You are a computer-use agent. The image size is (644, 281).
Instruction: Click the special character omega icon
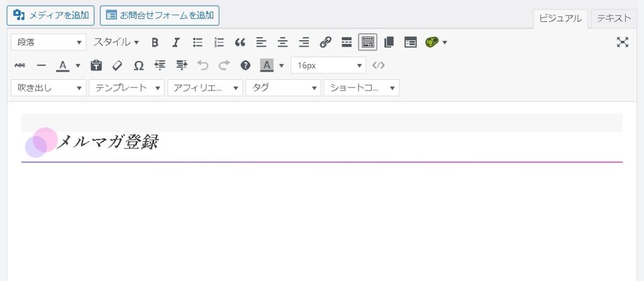click(138, 65)
